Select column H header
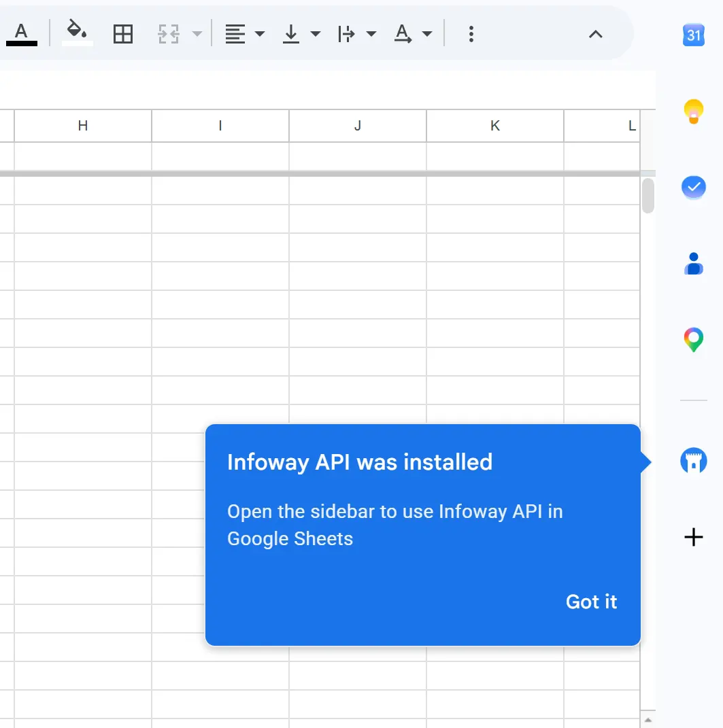The image size is (723, 728). (x=83, y=126)
